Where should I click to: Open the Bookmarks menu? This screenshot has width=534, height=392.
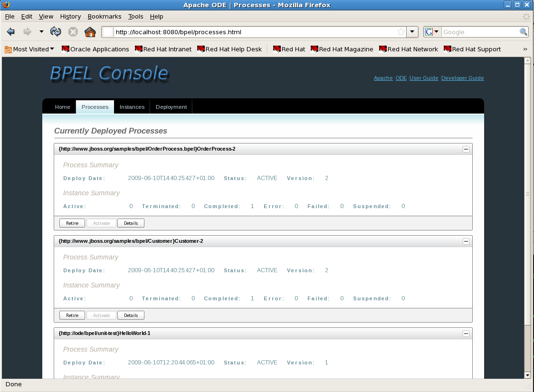click(104, 16)
